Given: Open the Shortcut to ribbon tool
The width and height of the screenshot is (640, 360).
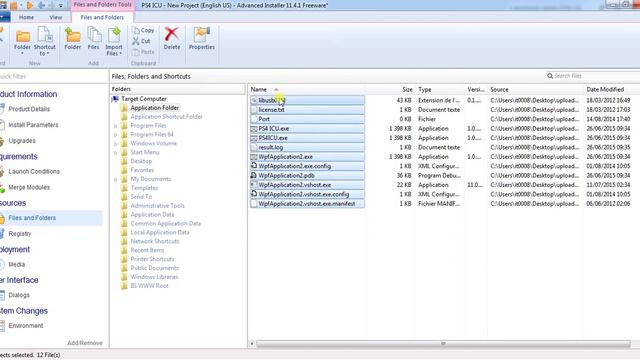Looking at the screenshot, I should click(44, 41).
